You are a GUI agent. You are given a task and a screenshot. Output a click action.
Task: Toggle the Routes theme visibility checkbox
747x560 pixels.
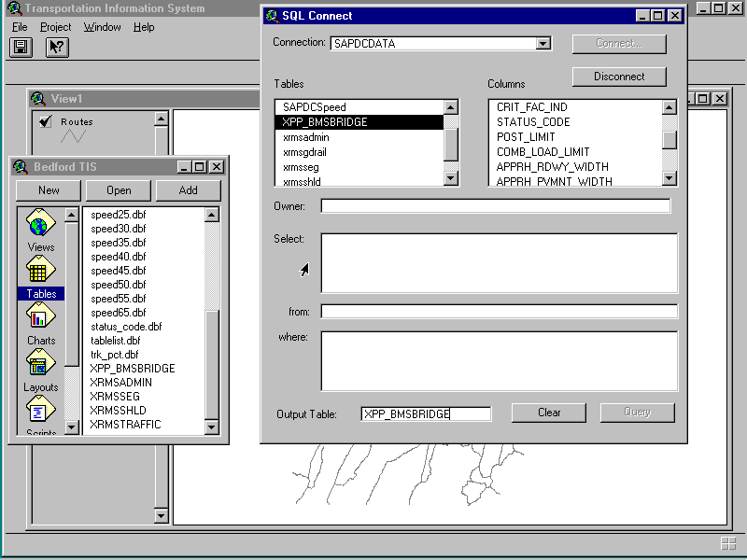pyautogui.click(x=45, y=121)
